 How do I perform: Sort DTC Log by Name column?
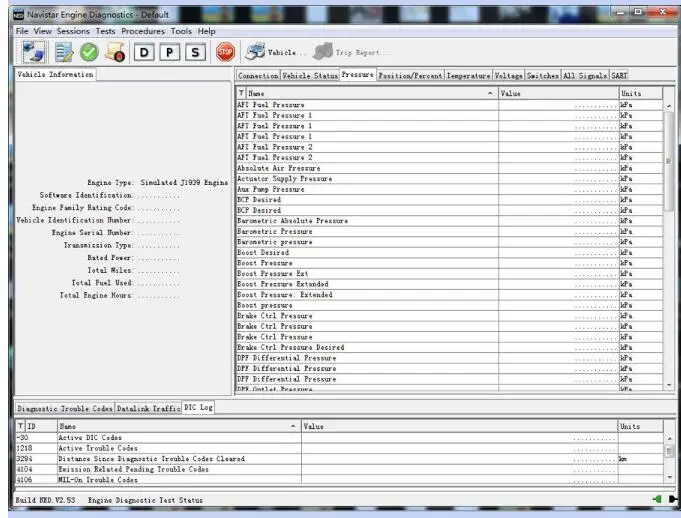tap(179, 426)
